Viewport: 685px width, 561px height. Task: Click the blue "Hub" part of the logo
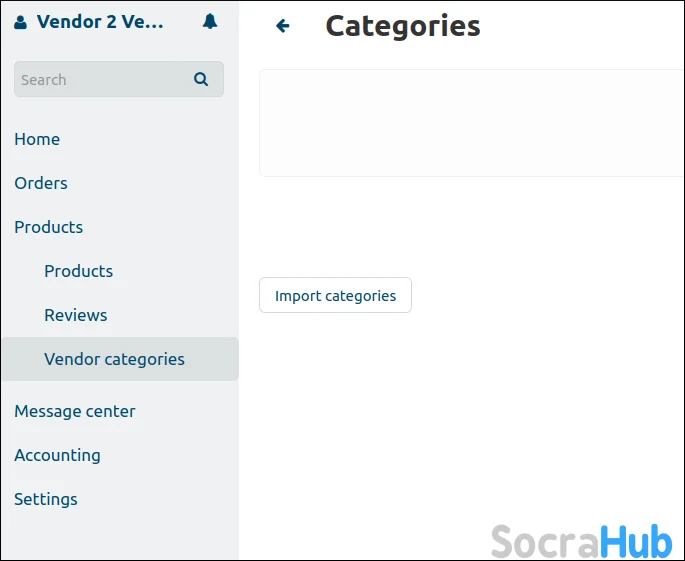pyautogui.click(x=635, y=541)
